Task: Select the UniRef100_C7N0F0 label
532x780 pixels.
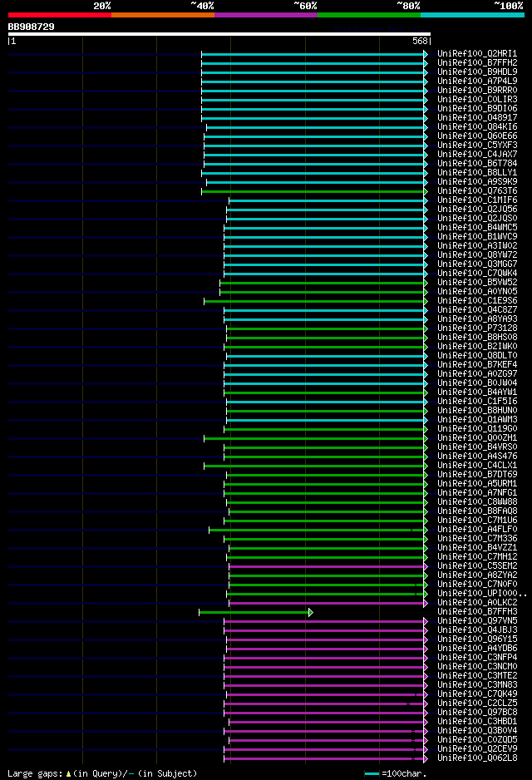Action: pyautogui.click(x=477, y=585)
